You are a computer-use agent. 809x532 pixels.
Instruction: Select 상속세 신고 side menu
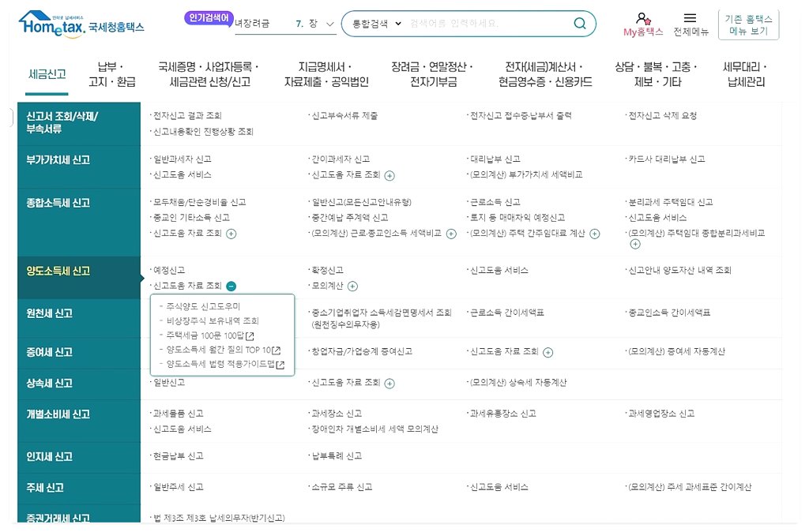coord(79,384)
